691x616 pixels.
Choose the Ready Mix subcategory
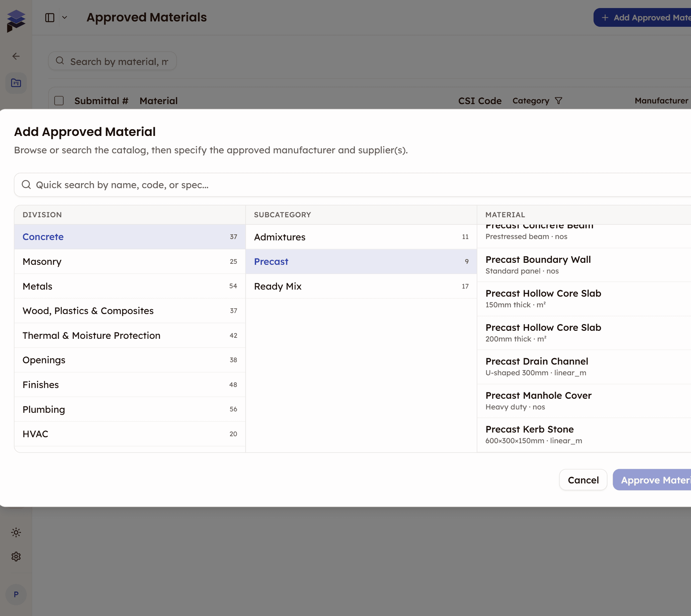[x=361, y=286]
